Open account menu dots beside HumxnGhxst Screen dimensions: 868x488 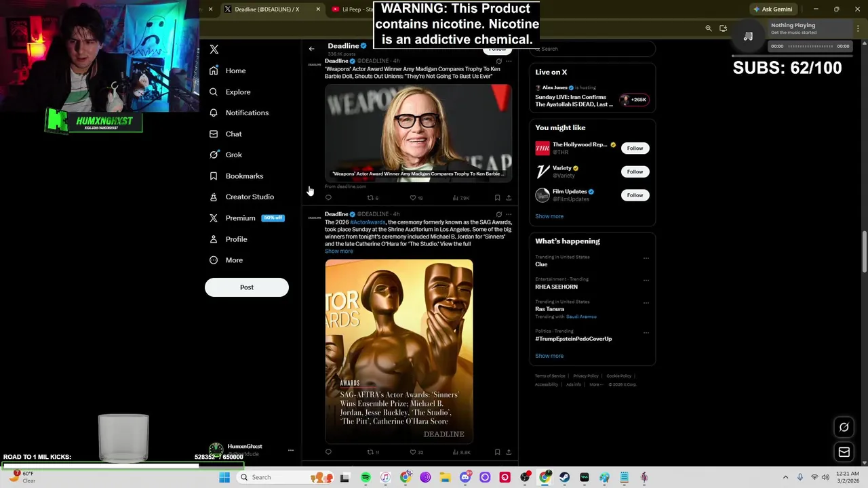click(x=290, y=450)
